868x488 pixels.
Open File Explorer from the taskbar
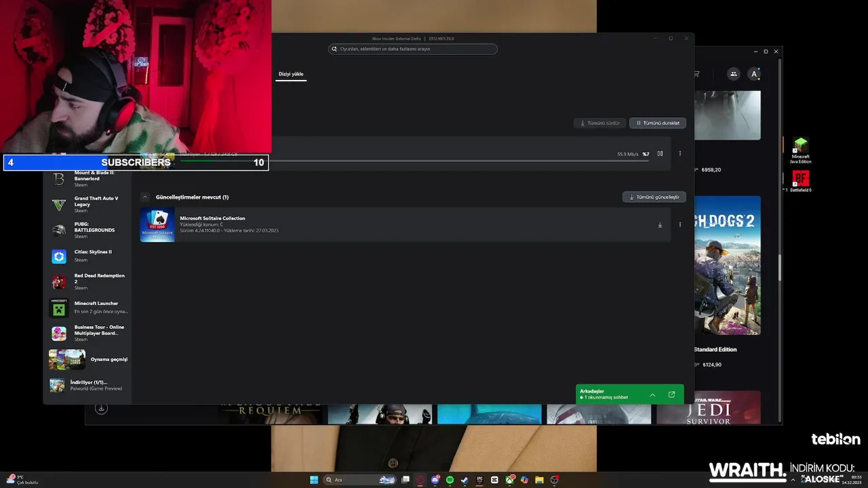point(539,480)
